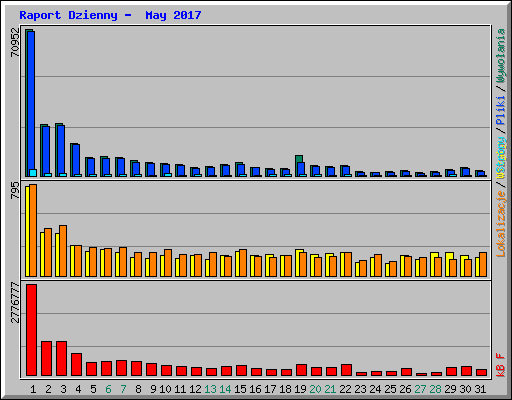Click the chart title Raport Dzienny May 2017
Screen dimensions: 512x400
(110, 15)
